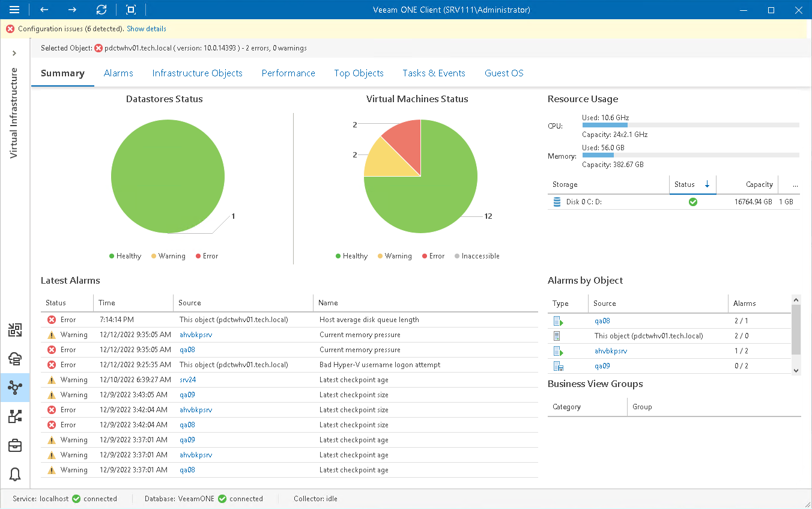
Task: Open the Data Protection briefcase view
Action: pos(15,445)
